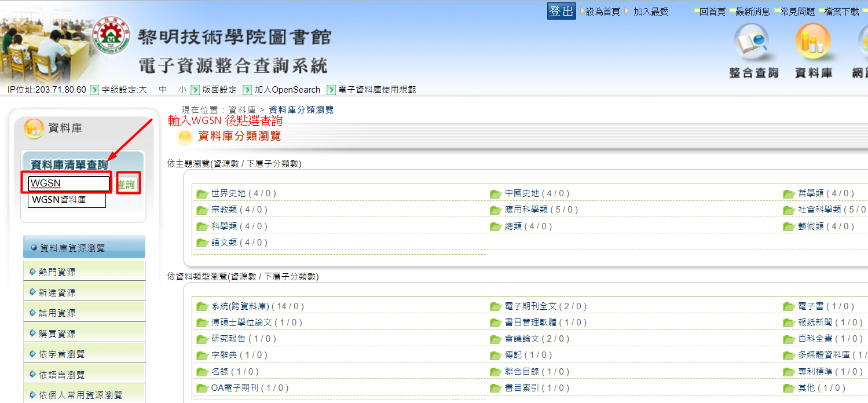Open the 百科全書 category link

(816, 339)
